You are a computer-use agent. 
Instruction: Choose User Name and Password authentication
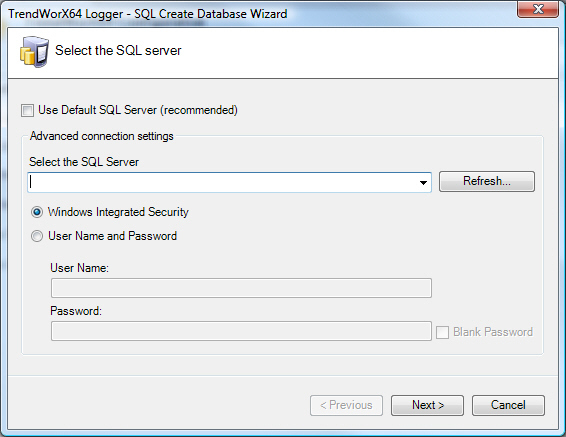pos(37,236)
